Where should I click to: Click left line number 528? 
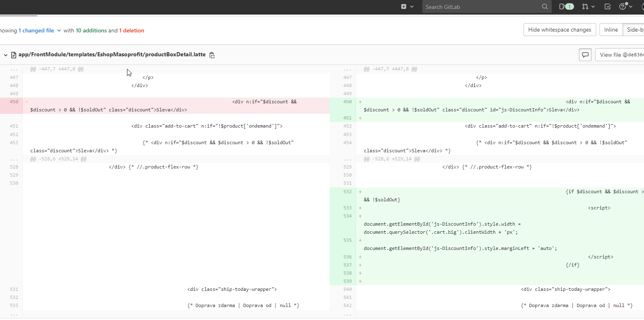(x=14, y=167)
